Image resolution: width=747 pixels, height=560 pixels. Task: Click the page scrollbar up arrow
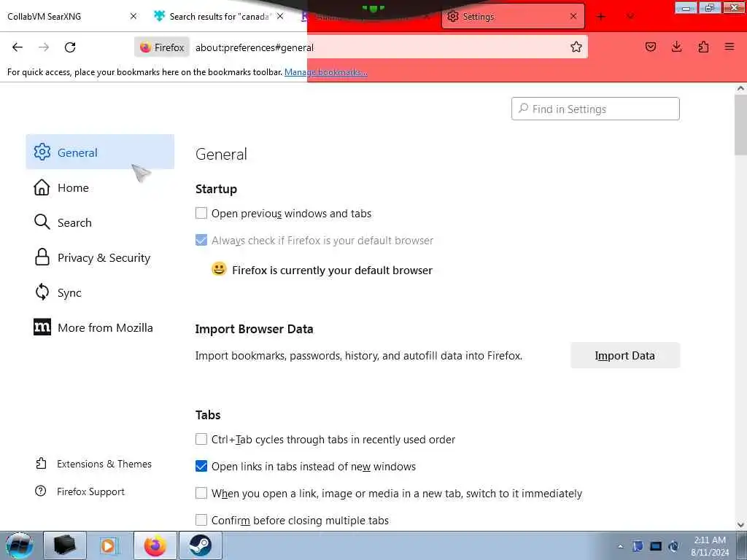741,88
